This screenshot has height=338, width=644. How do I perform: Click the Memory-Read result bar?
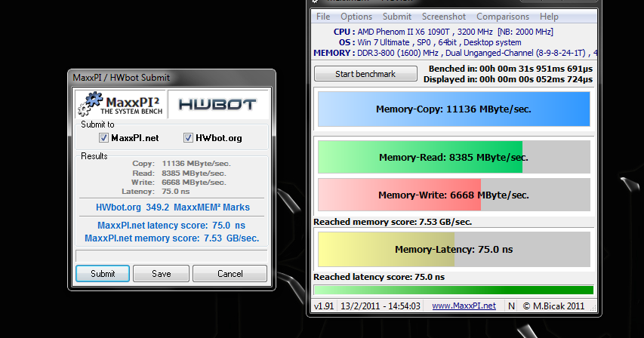pos(454,157)
